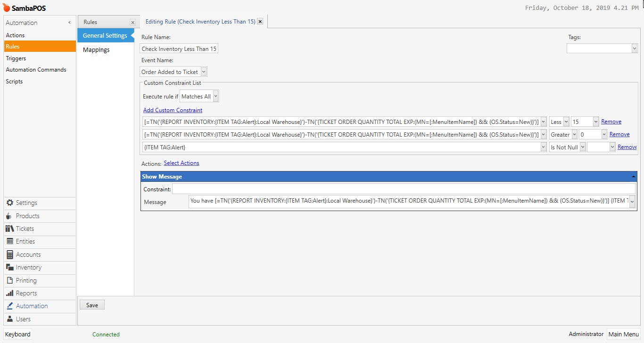Switch to the Mappings tab
Image resolution: width=644 pixels, height=343 pixels.
96,50
